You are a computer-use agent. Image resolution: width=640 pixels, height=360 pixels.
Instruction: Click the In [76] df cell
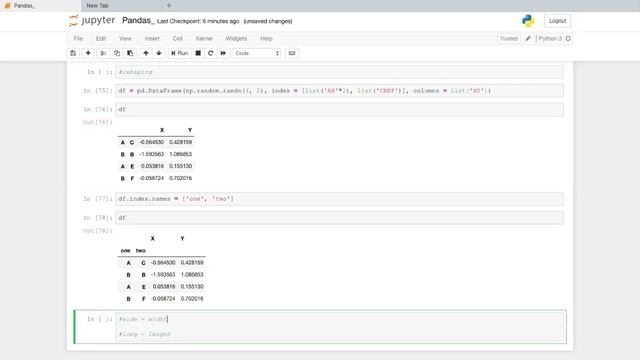tap(339, 109)
